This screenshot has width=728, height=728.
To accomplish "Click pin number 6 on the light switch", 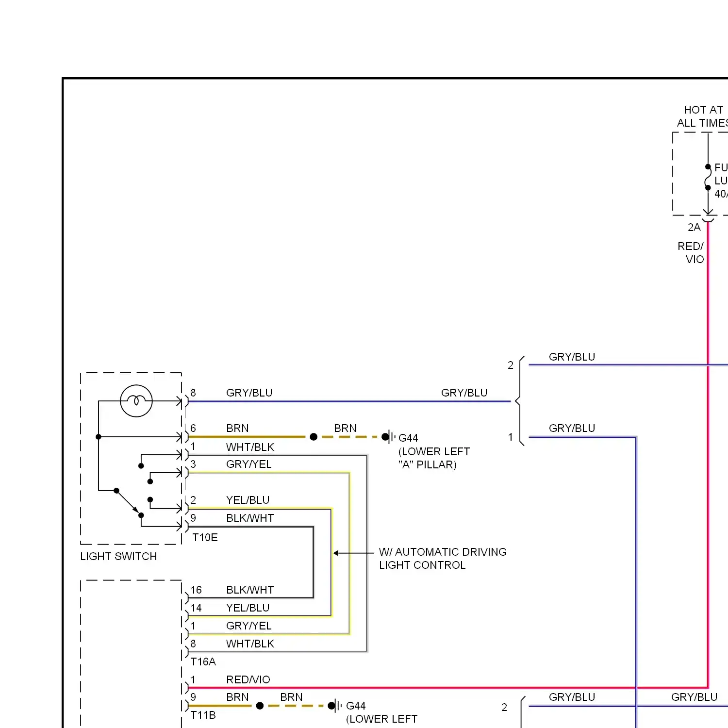I will [193, 428].
